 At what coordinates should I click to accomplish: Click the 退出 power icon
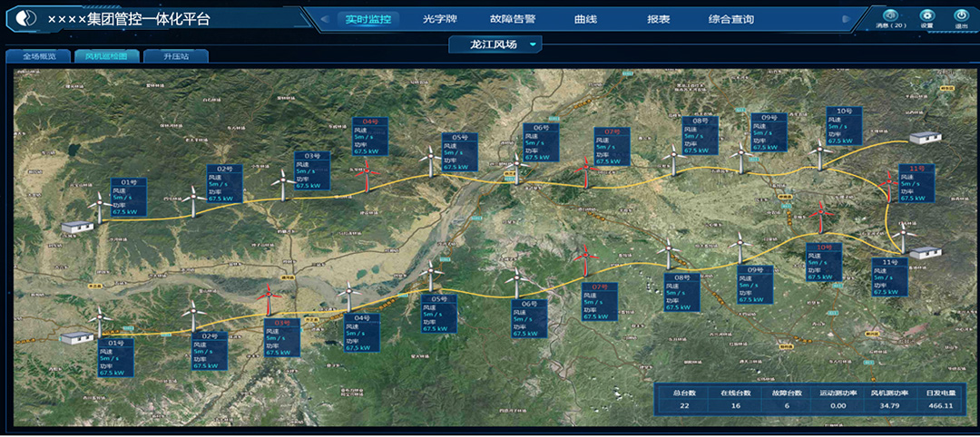pyautogui.click(x=961, y=15)
